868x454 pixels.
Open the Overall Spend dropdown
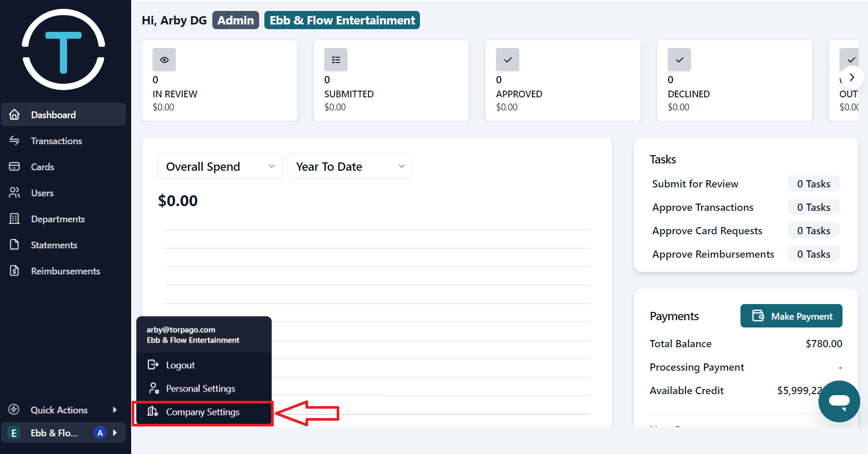220,167
